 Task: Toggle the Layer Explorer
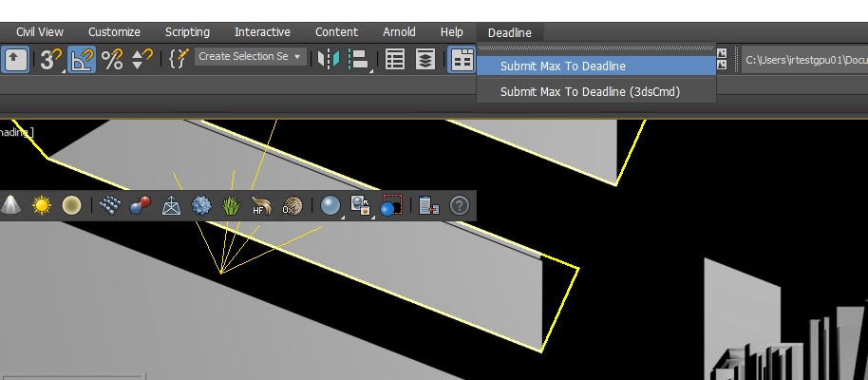tap(425, 59)
